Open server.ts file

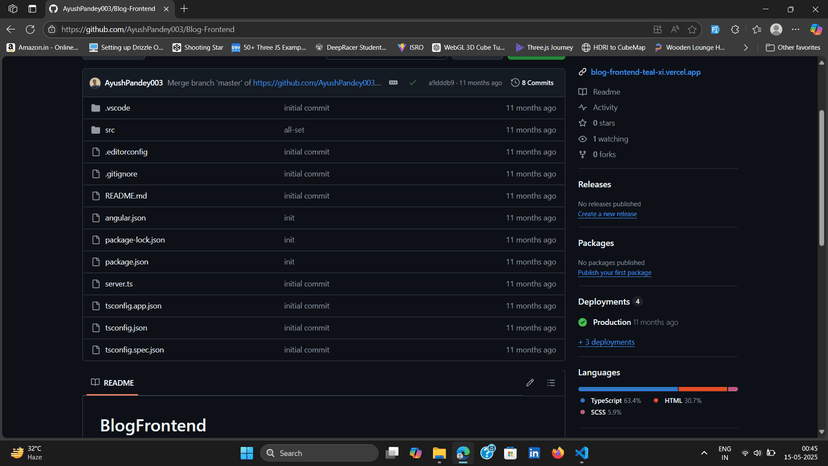tap(119, 284)
